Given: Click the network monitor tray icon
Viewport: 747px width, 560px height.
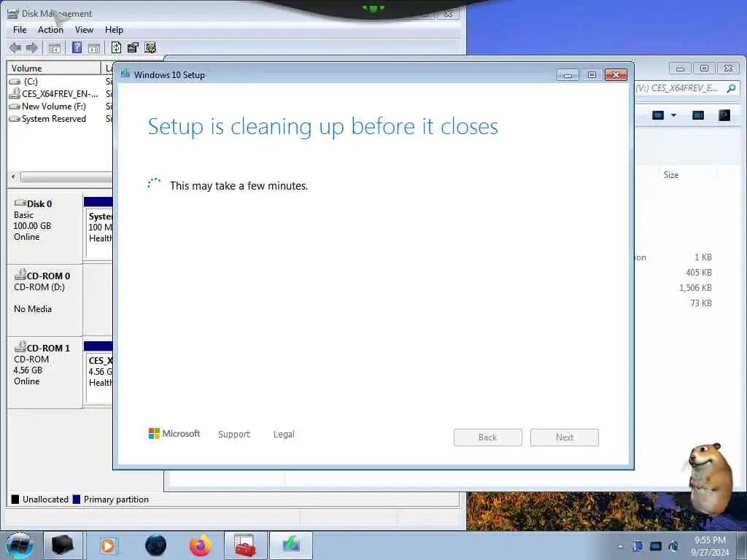Looking at the screenshot, I should pyautogui.click(x=656, y=546).
